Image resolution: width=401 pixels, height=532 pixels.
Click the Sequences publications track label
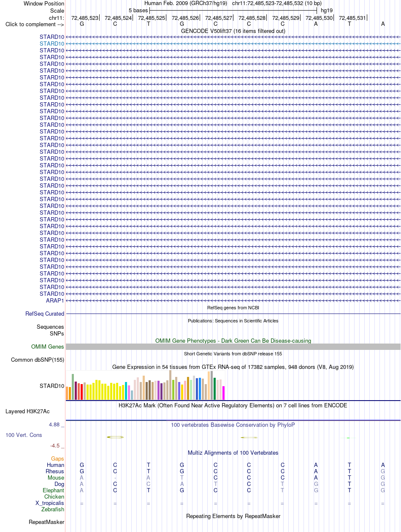coord(50,327)
